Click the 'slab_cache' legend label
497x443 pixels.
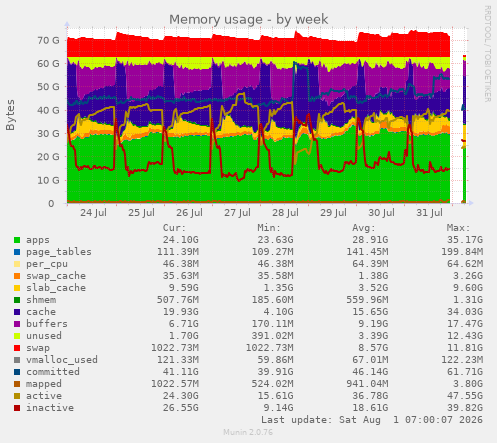(x=56, y=288)
